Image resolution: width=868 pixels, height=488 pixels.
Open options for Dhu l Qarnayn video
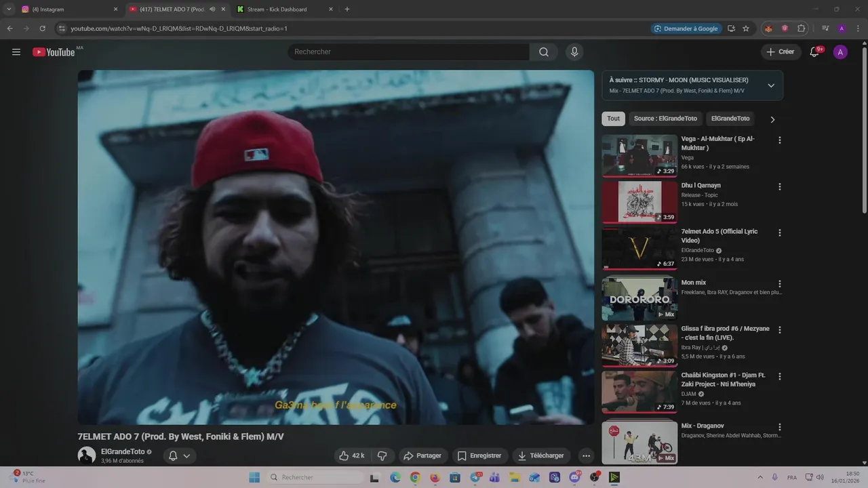point(779,186)
